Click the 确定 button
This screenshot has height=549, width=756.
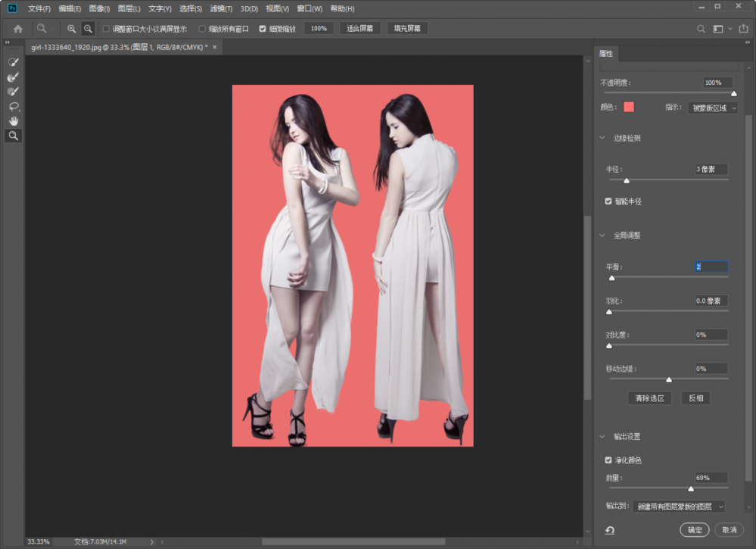(x=694, y=530)
